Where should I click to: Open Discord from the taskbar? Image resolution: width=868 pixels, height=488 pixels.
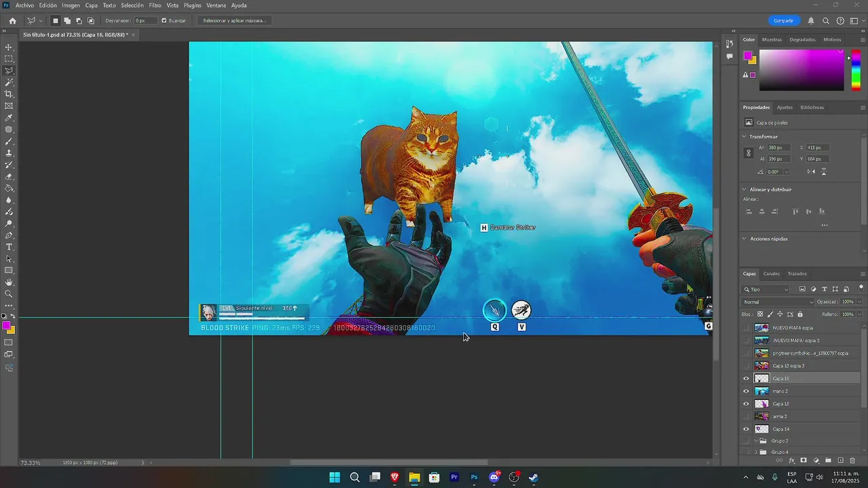[x=494, y=477]
